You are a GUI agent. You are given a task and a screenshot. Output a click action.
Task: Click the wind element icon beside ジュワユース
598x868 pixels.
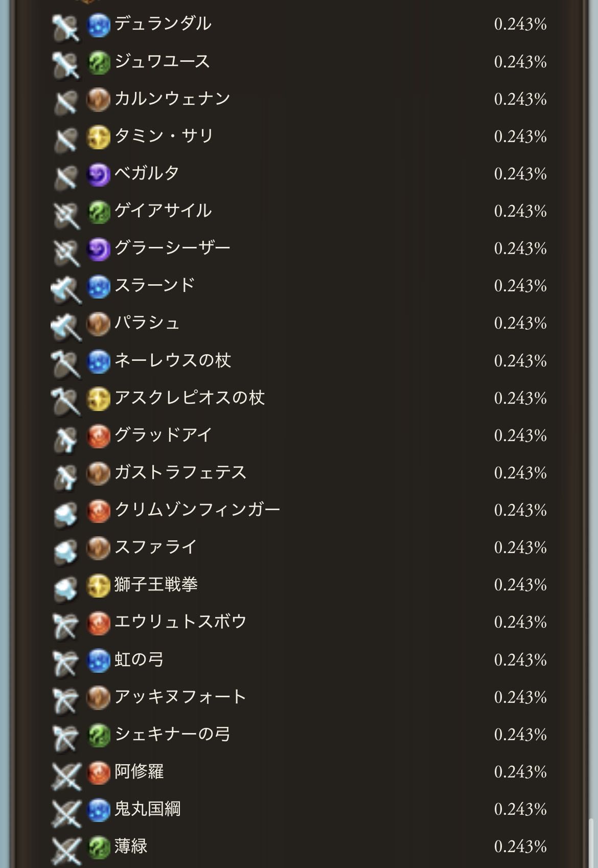pyautogui.click(x=99, y=62)
